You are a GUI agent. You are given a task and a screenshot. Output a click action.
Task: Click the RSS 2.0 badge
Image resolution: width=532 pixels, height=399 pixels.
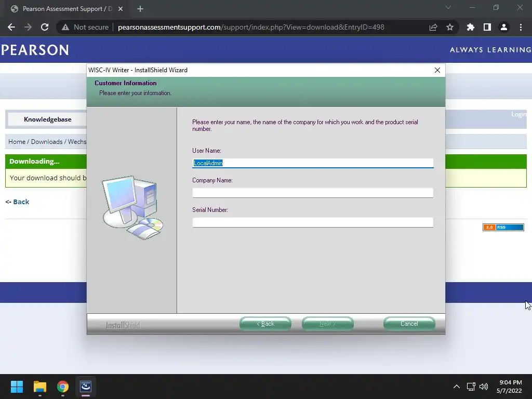click(x=503, y=228)
